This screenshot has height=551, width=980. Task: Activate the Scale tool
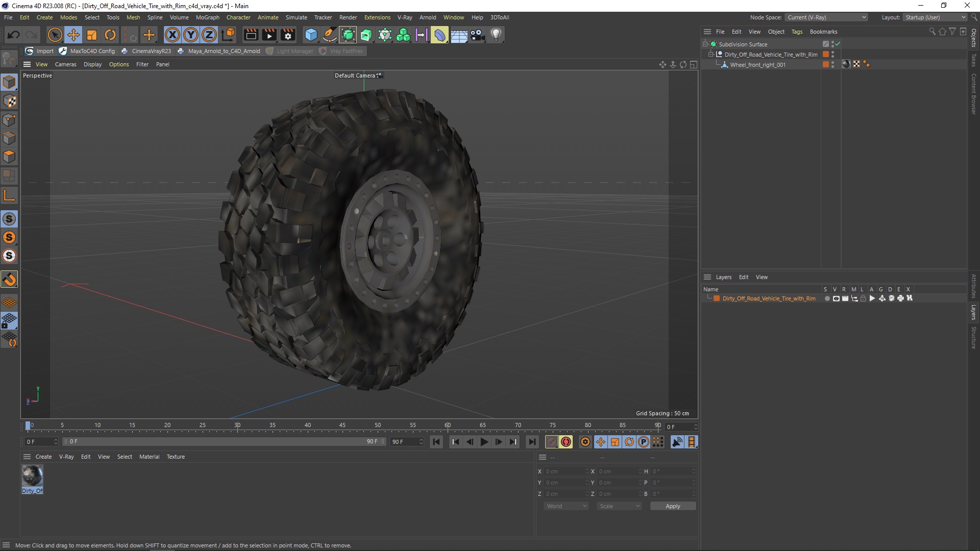click(92, 35)
